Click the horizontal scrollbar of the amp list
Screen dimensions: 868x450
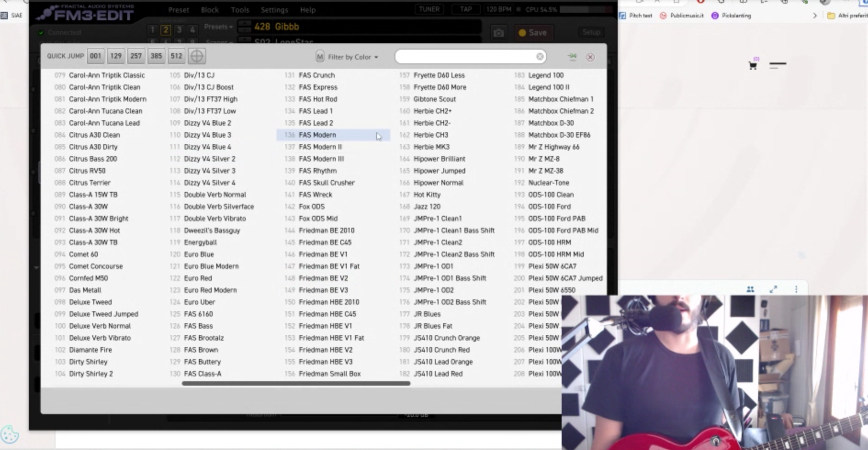point(296,383)
